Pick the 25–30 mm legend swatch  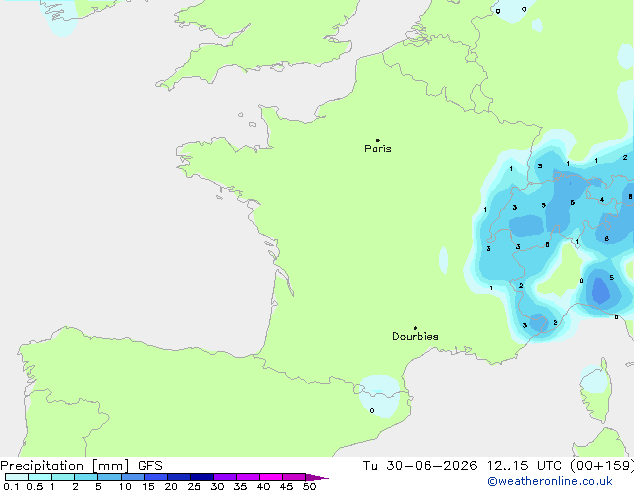click(202, 477)
